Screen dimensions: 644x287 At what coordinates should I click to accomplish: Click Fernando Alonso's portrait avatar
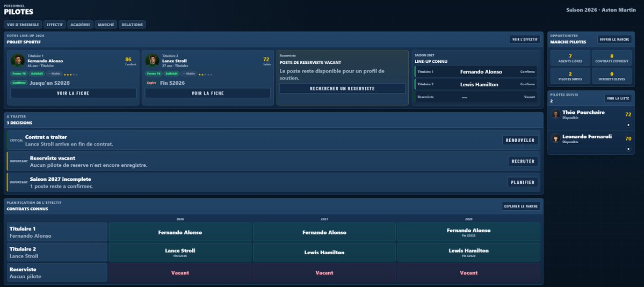coord(18,61)
